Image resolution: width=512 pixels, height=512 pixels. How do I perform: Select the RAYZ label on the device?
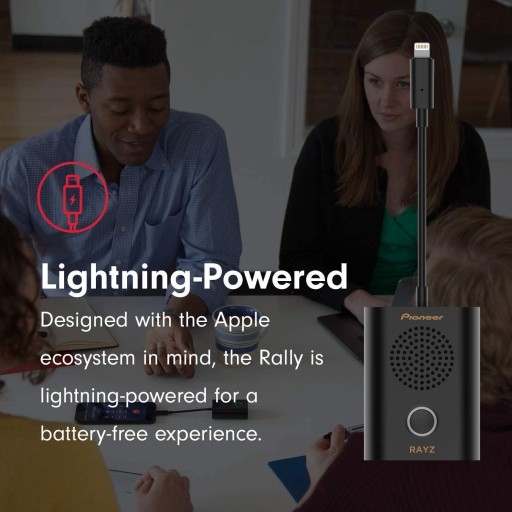tap(422, 450)
